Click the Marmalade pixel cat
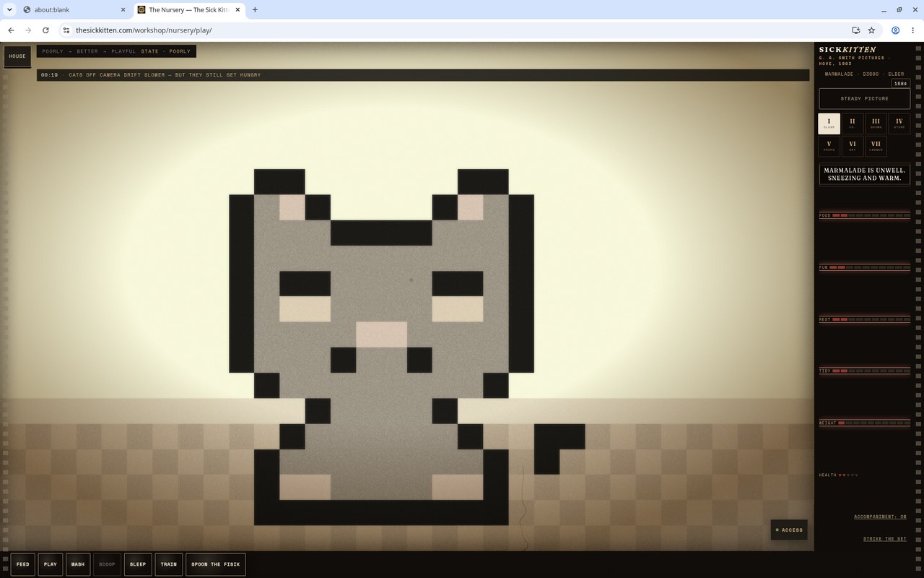 (x=381, y=347)
